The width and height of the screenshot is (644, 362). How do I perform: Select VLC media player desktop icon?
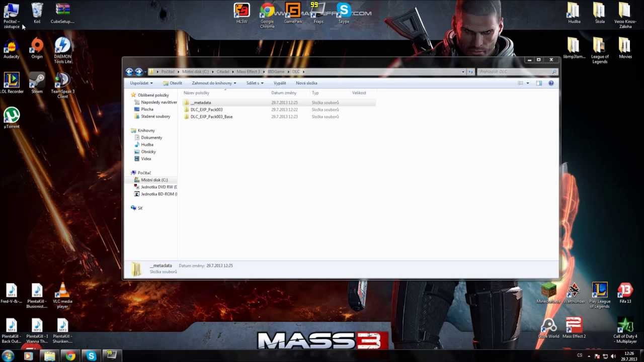click(x=62, y=296)
